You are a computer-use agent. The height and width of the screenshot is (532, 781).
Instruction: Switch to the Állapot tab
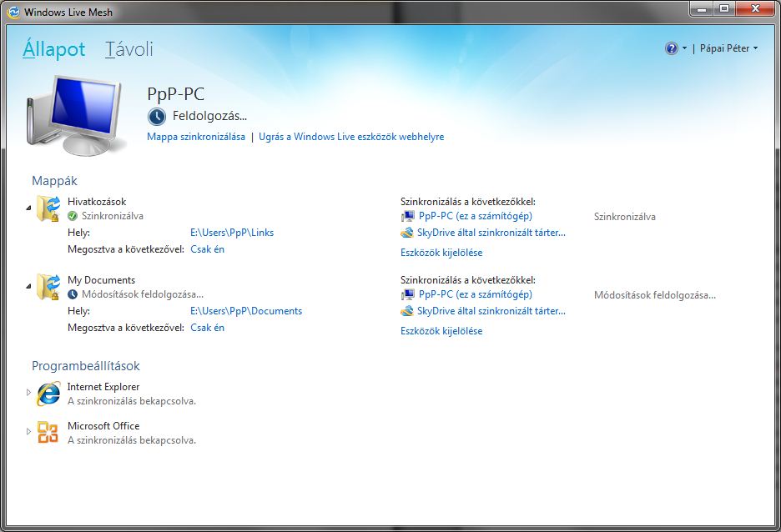(x=53, y=49)
